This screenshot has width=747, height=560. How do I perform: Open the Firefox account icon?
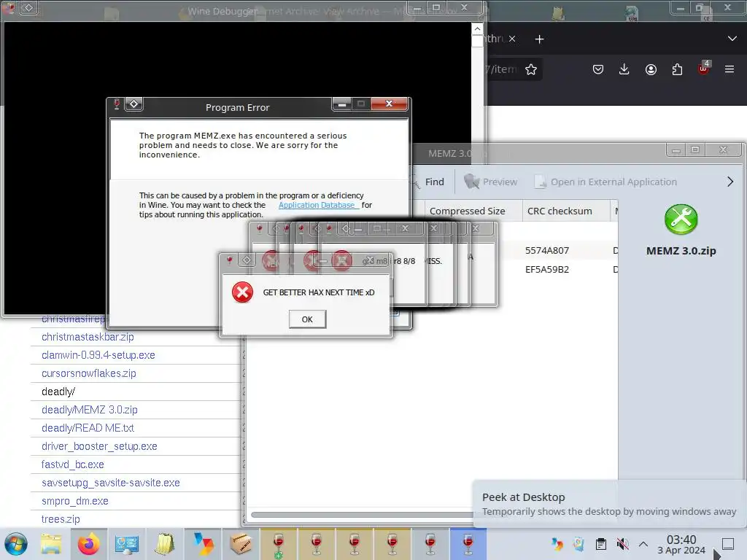pyautogui.click(x=651, y=69)
